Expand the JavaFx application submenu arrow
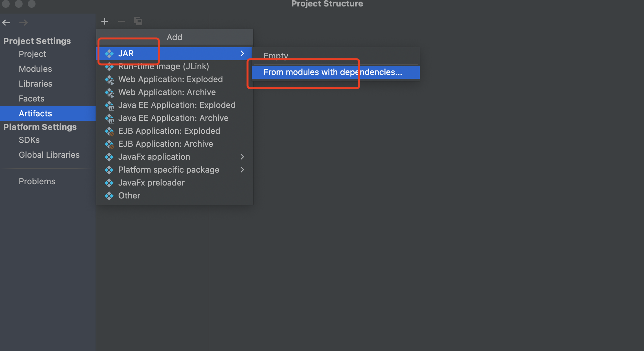 point(242,157)
